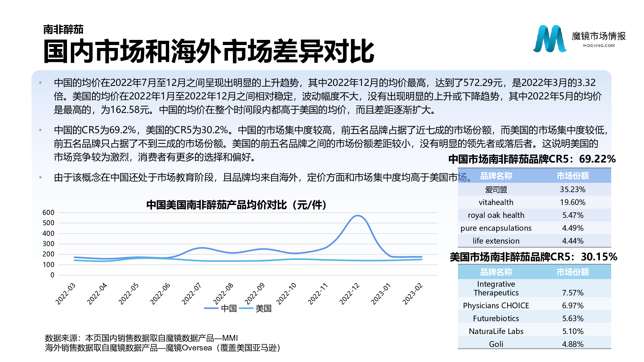Image resolution: width=644 pixels, height=362 pixels.
Task: Select the vitahealth brand row
Action: [496, 202]
